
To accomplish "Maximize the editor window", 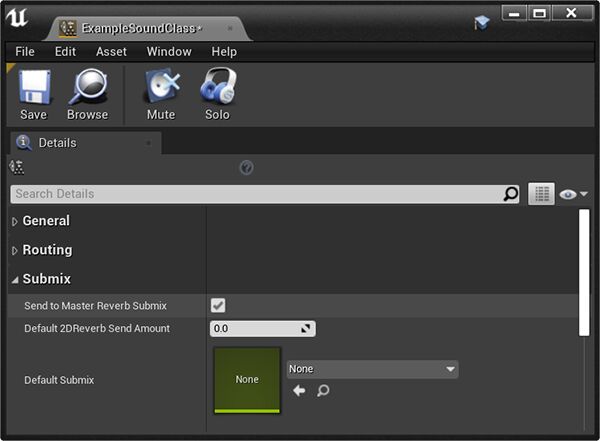I will click(539, 13).
